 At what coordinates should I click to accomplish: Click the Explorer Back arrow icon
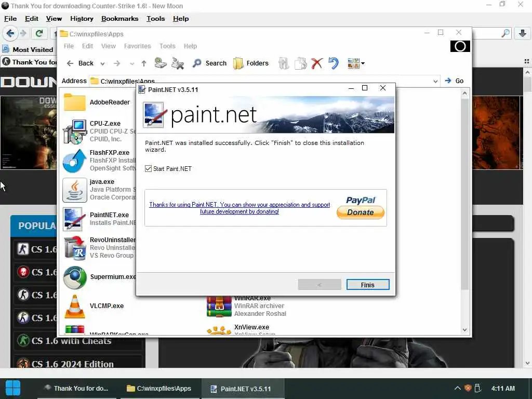pyautogui.click(x=70, y=63)
